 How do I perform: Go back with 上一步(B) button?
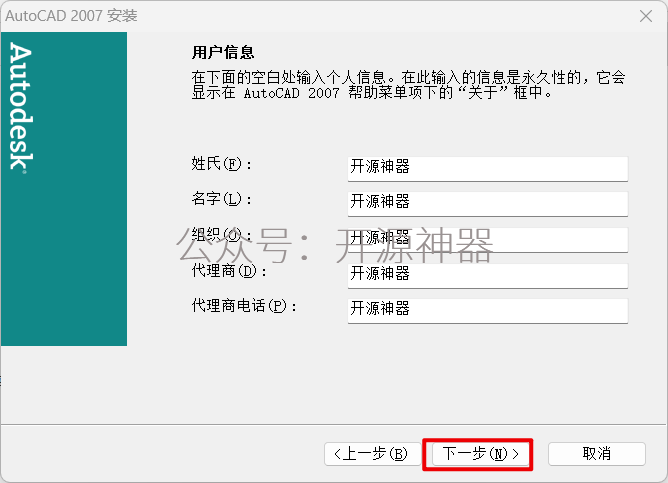point(372,454)
